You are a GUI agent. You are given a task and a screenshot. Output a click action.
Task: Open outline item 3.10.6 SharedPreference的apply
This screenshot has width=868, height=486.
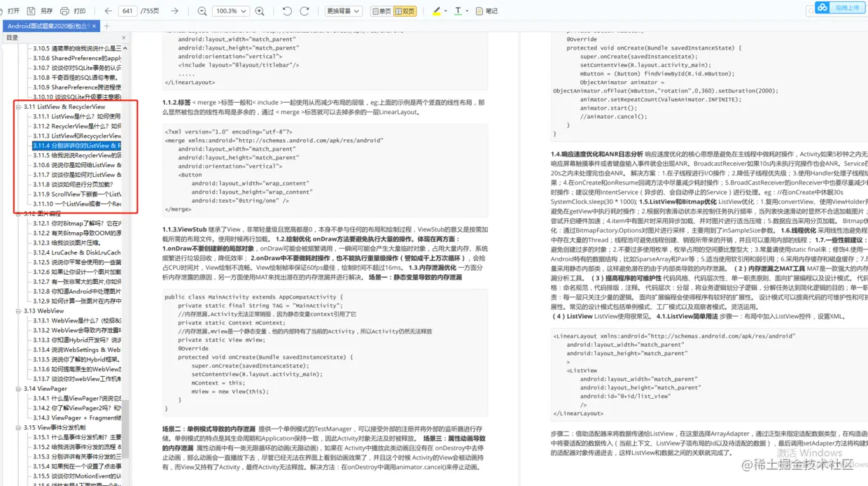(x=77, y=58)
